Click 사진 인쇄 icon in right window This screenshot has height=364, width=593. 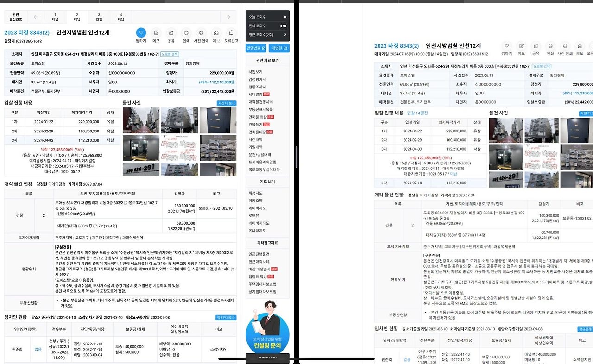pyautogui.click(x=565, y=46)
